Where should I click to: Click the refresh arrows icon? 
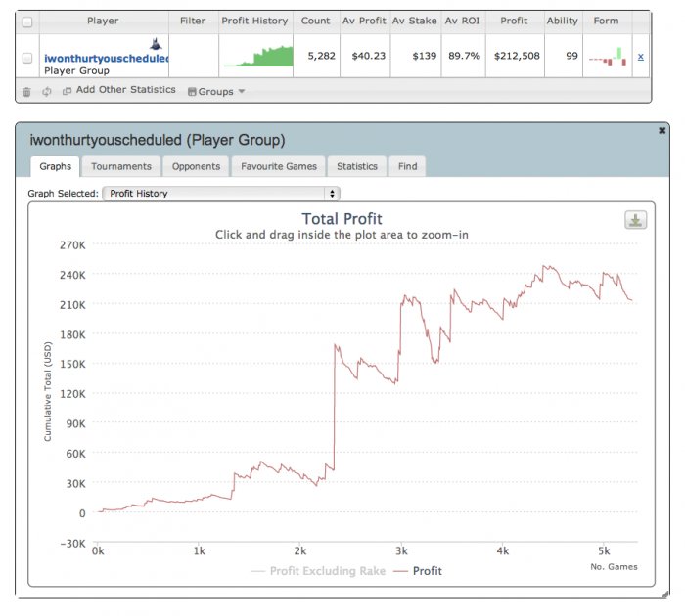coord(47,92)
